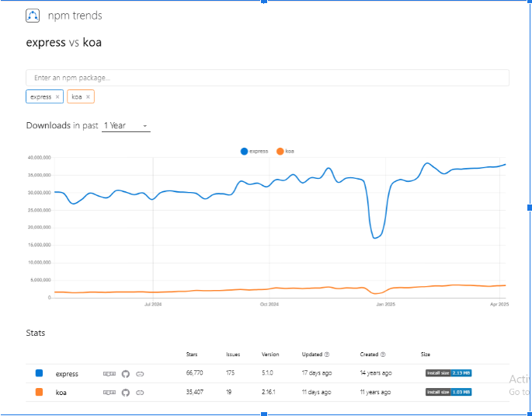The image size is (532, 416).
Task: Click the help icon next to Created
Action: pos(383,355)
